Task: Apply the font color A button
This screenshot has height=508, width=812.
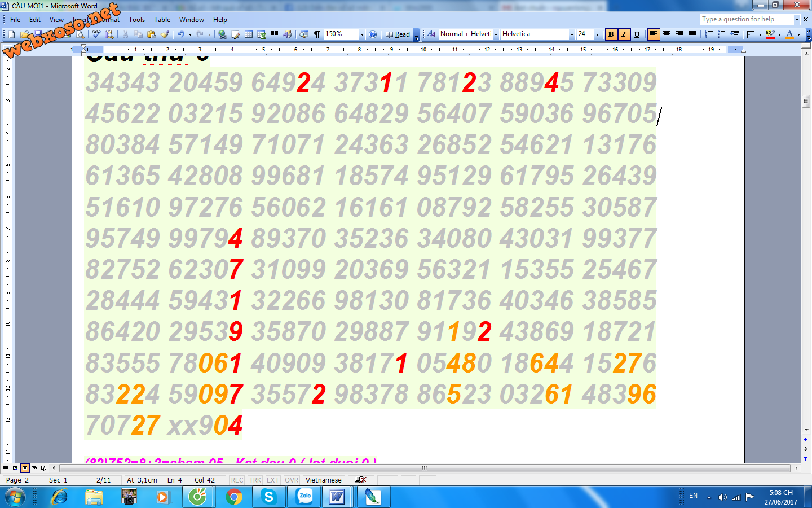Action: pos(789,34)
